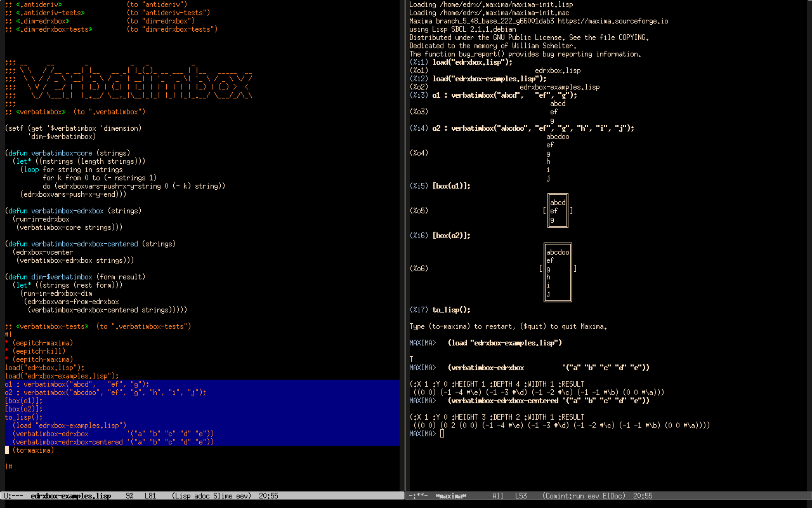Click the (to-maxima) line in left pane
This screenshot has width=812, height=508.
click(x=33, y=450)
